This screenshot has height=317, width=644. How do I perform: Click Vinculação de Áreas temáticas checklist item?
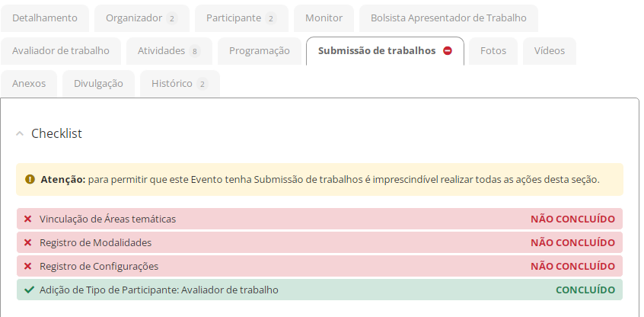point(107,219)
